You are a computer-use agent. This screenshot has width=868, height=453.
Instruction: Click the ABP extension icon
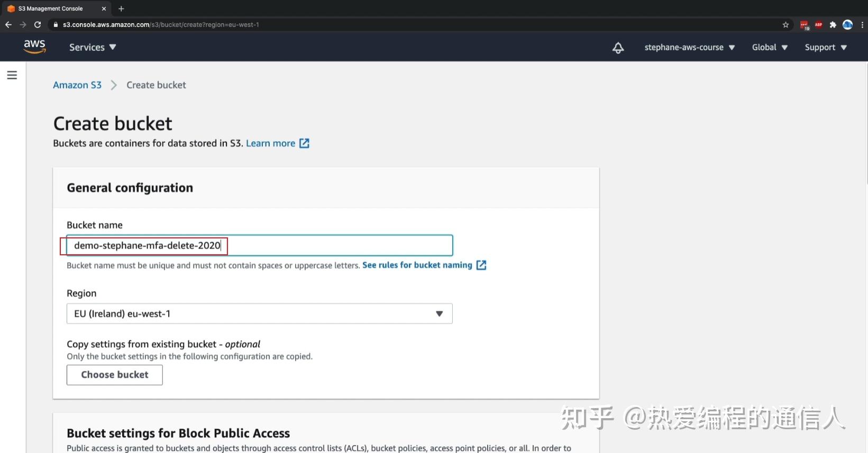[x=819, y=24]
